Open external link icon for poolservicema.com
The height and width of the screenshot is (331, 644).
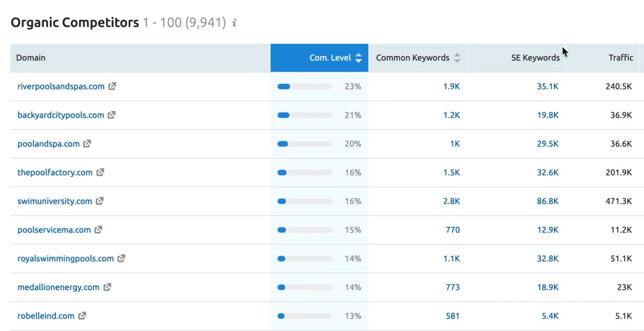tap(98, 230)
